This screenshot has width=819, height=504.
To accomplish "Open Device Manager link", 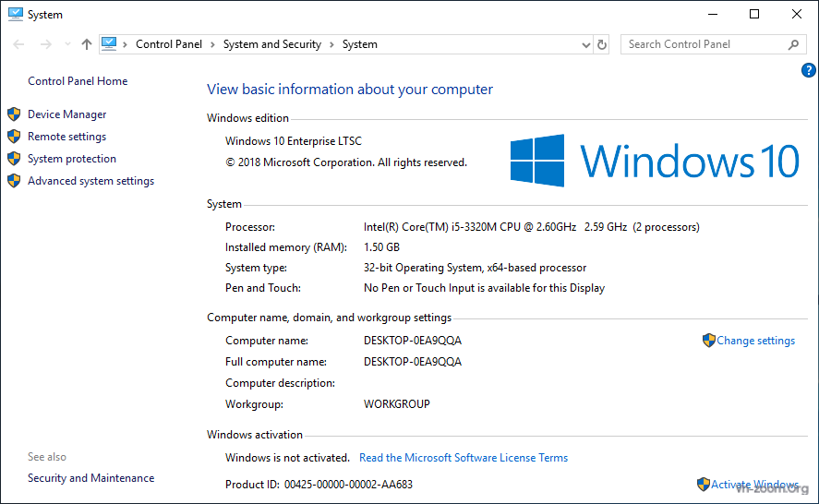I will 66,114.
